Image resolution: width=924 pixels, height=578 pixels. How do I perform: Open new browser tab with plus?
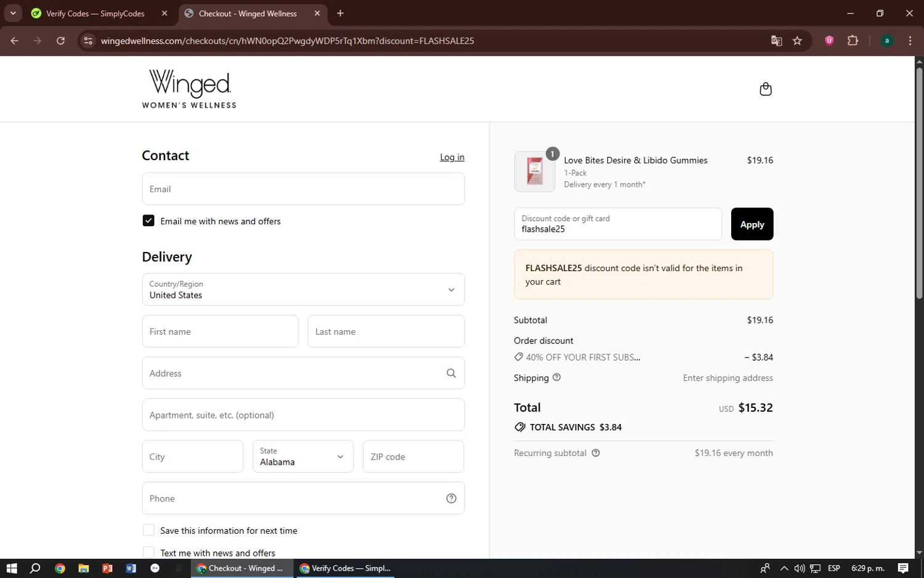click(340, 13)
